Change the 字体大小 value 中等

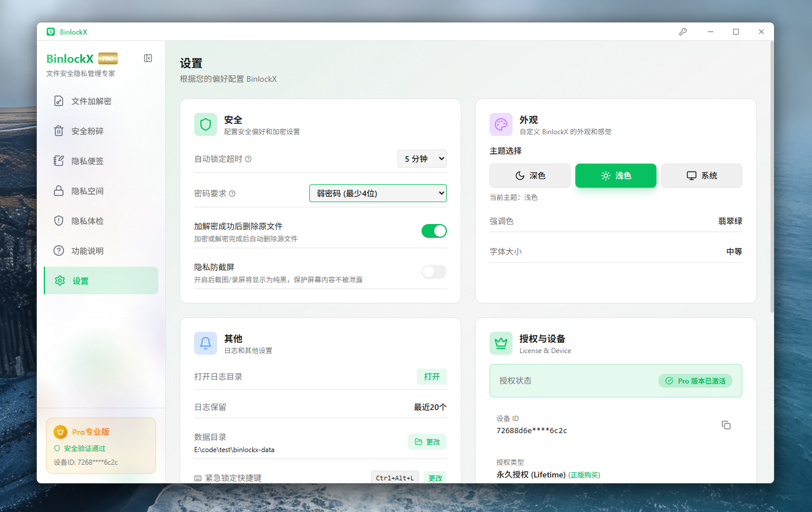point(734,252)
